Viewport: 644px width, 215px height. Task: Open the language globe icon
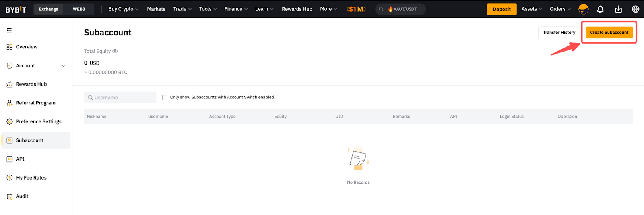pos(636,9)
